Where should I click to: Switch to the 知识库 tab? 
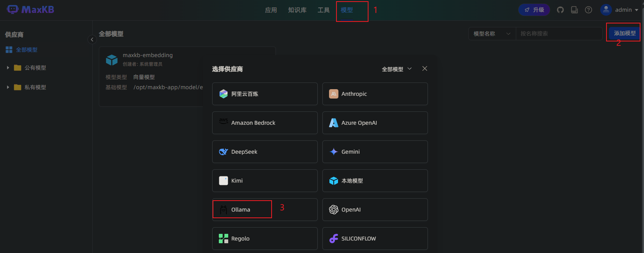click(297, 10)
